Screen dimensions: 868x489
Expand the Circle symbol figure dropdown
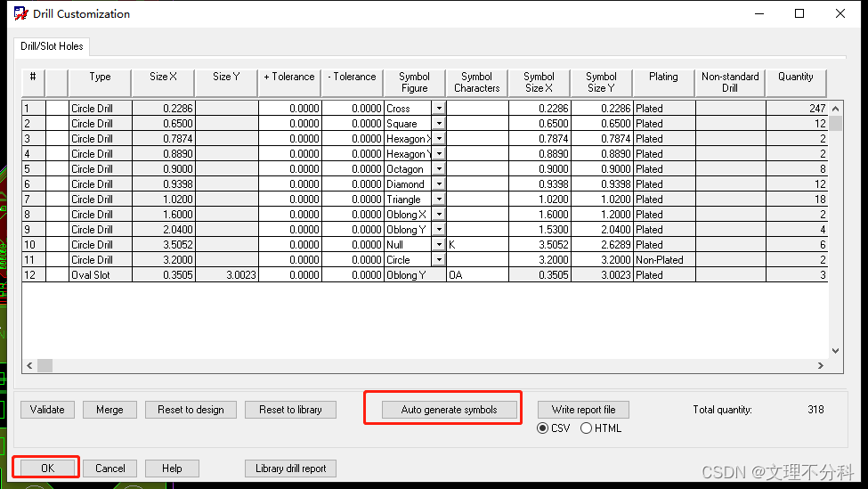(438, 260)
